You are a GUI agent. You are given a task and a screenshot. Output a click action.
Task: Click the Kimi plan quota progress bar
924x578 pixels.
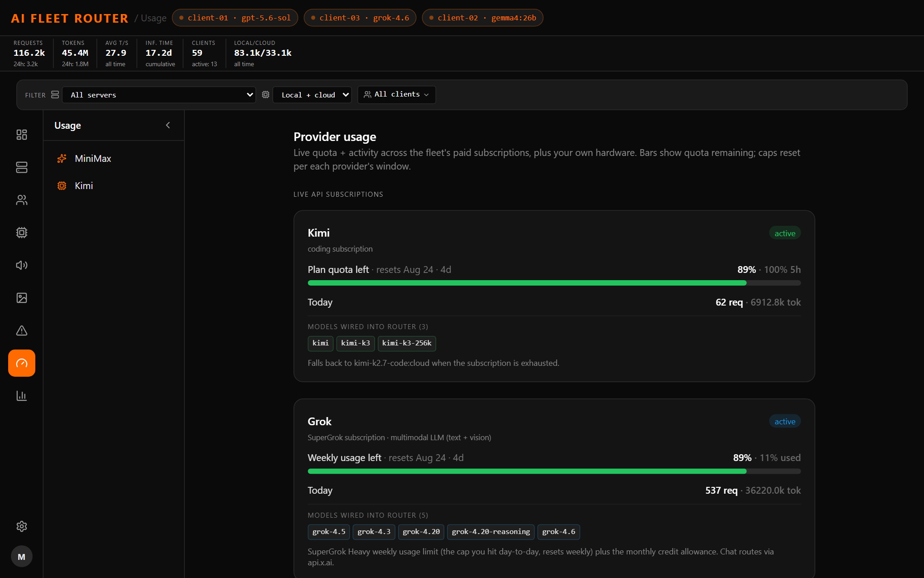[x=554, y=283]
